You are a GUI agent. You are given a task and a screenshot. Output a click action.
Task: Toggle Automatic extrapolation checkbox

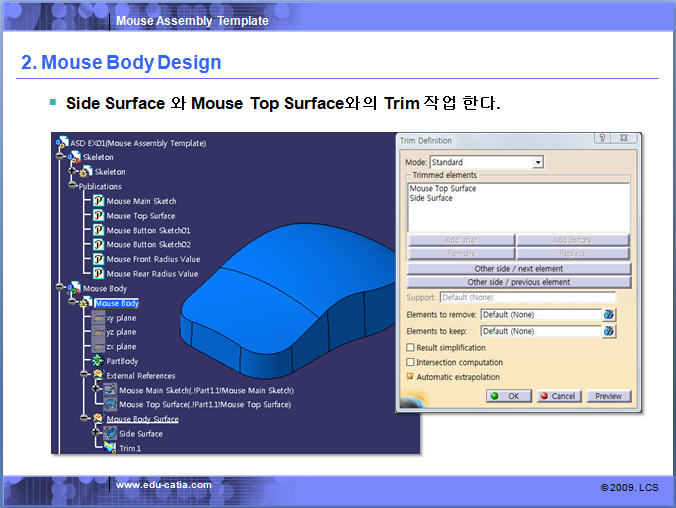(410, 377)
